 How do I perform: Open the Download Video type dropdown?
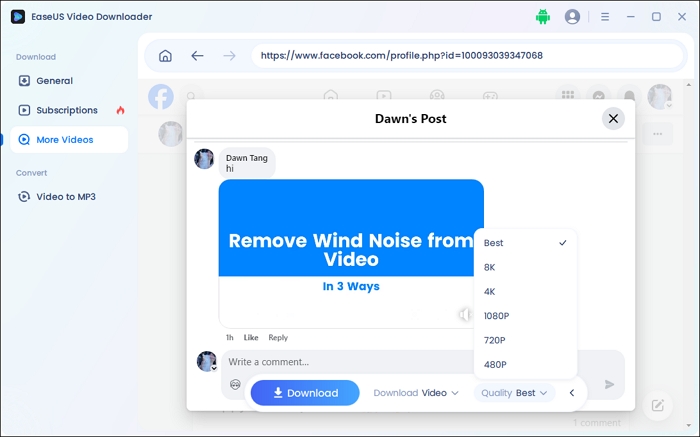coord(416,393)
